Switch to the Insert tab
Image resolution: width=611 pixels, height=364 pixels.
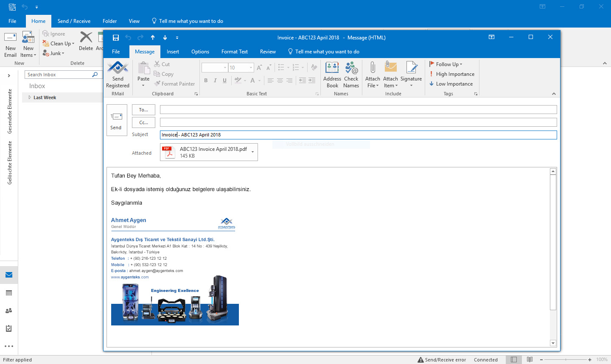173,52
